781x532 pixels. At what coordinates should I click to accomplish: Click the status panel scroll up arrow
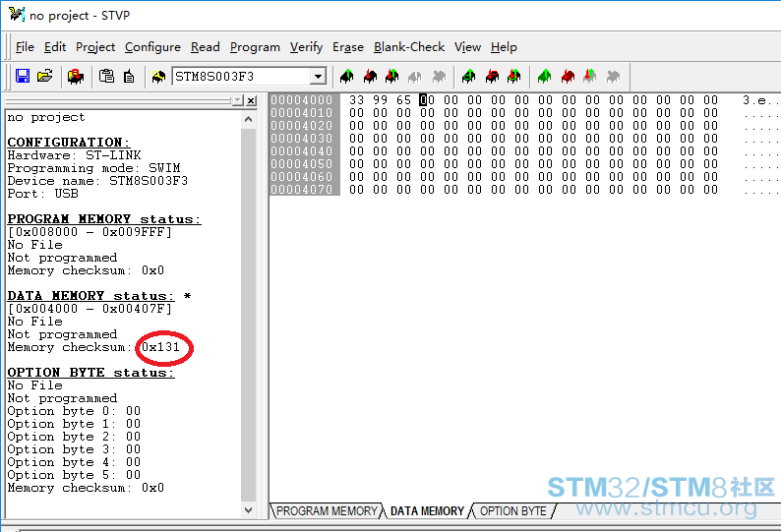[x=248, y=120]
